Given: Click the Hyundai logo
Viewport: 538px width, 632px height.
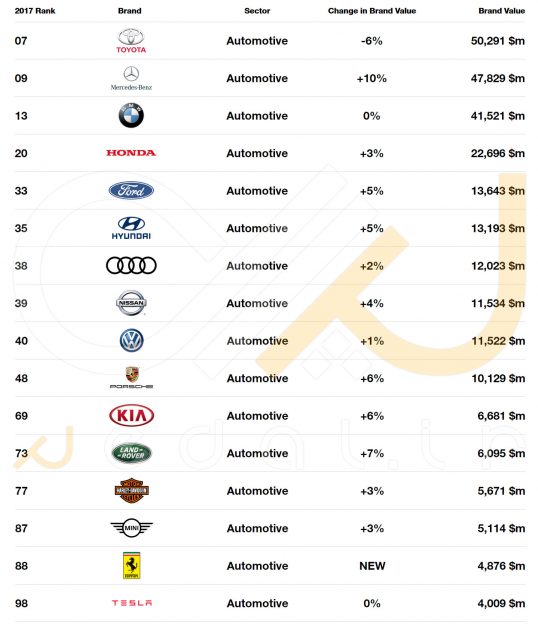Looking at the screenshot, I should click(x=131, y=228).
